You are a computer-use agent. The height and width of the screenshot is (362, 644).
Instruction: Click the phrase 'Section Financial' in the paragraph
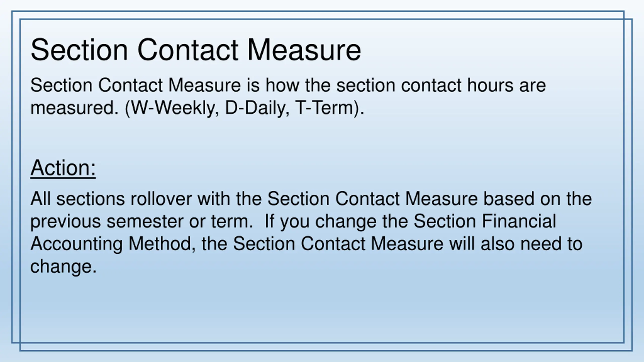[x=485, y=221]
